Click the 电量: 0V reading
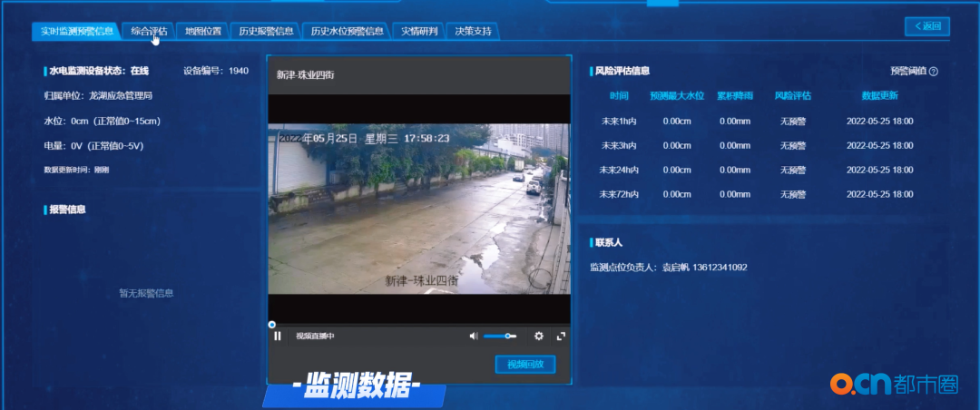 pos(93,146)
